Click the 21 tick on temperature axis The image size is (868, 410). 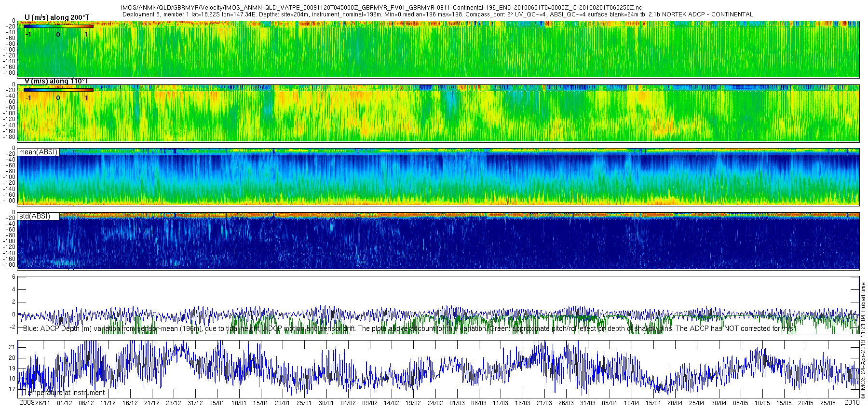click(12, 347)
